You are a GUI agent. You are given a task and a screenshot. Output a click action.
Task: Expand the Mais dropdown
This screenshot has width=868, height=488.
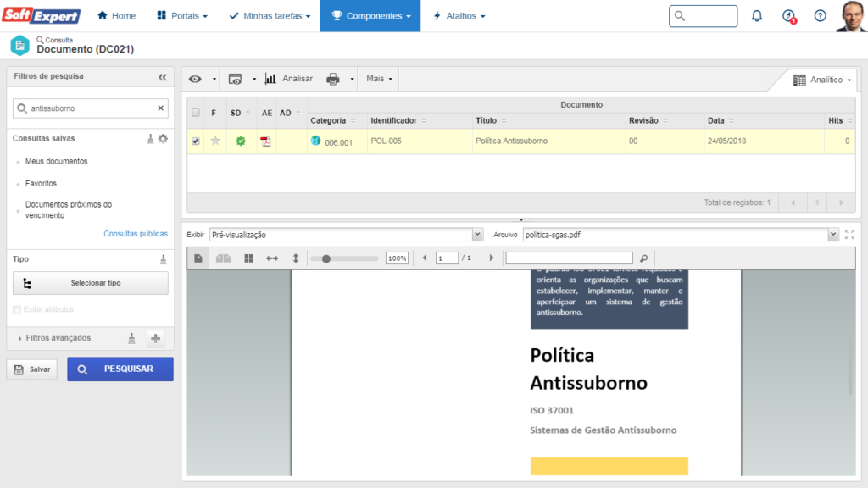[379, 79]
